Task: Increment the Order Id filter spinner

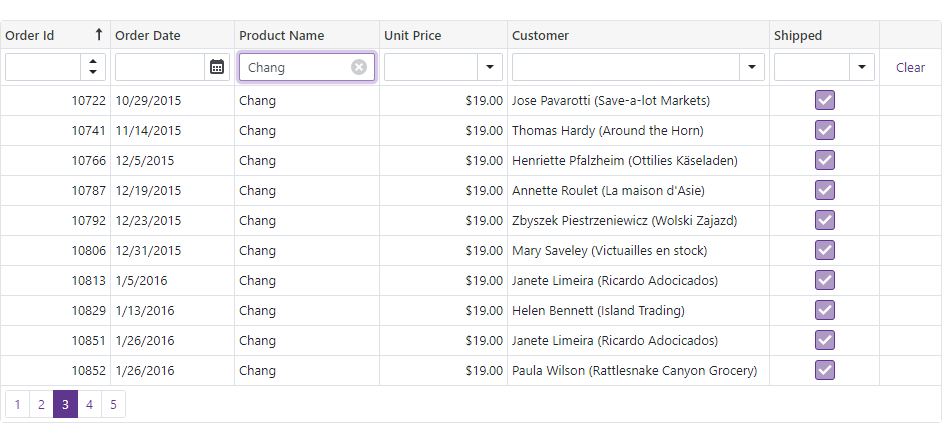Action: click(93, 61)
